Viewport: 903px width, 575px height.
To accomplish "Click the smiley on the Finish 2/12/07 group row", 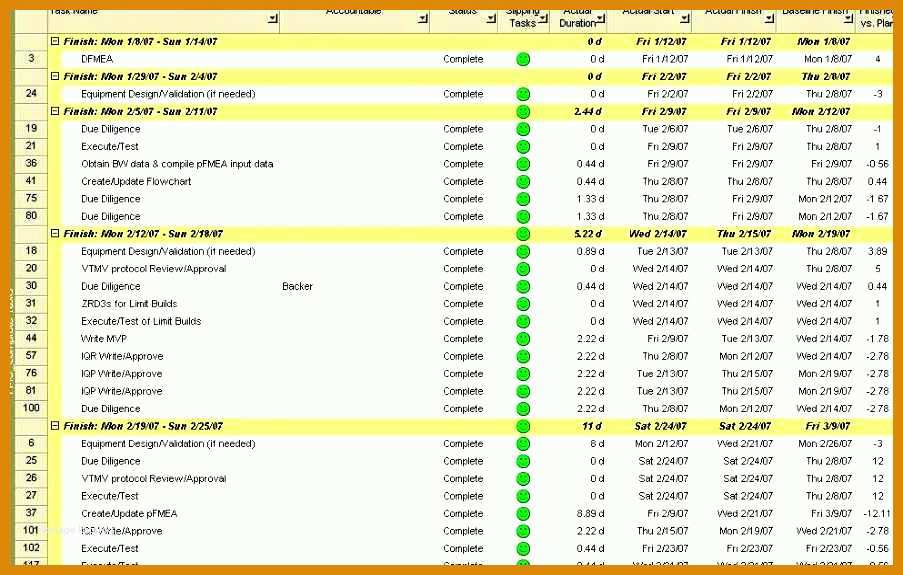I will click(x=523, y=234).
